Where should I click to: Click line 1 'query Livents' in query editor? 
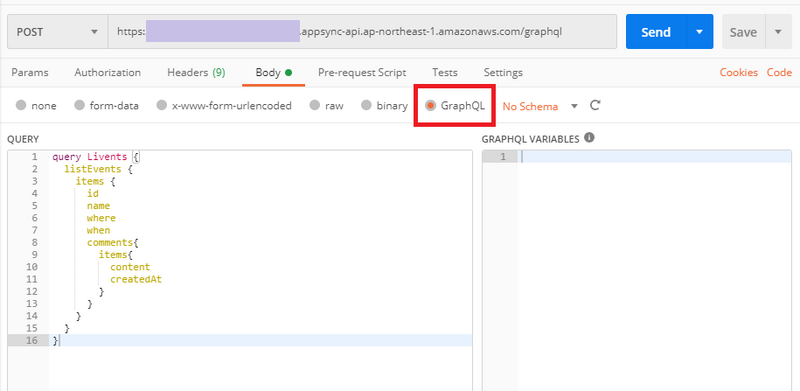89,156
